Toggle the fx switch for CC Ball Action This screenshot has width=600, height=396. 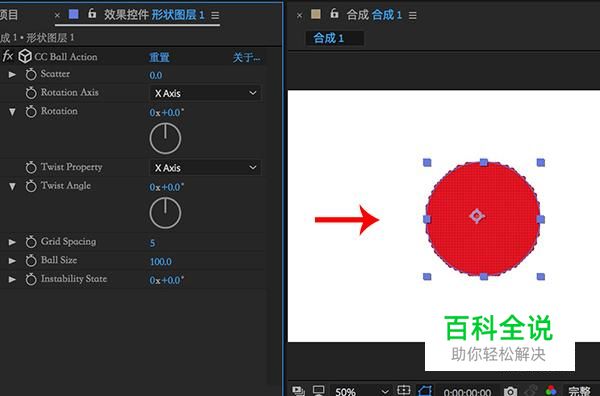(x=8, y=56)
